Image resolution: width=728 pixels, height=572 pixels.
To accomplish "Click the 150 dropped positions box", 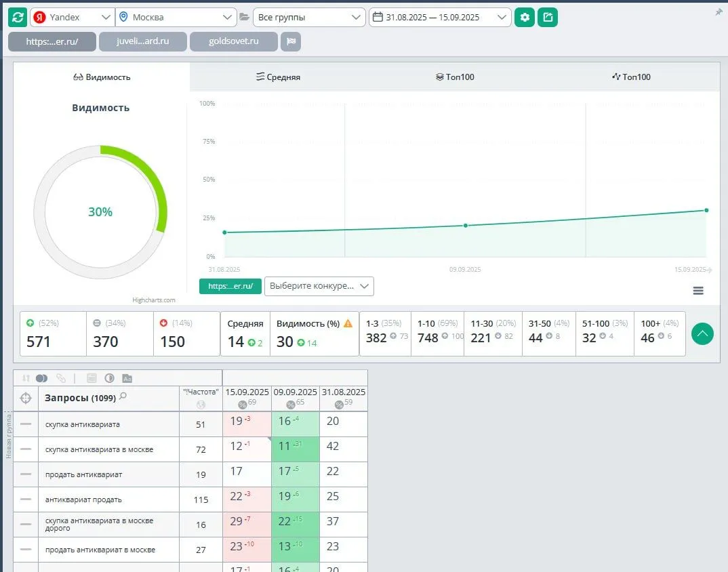I will tap(186, 334).
